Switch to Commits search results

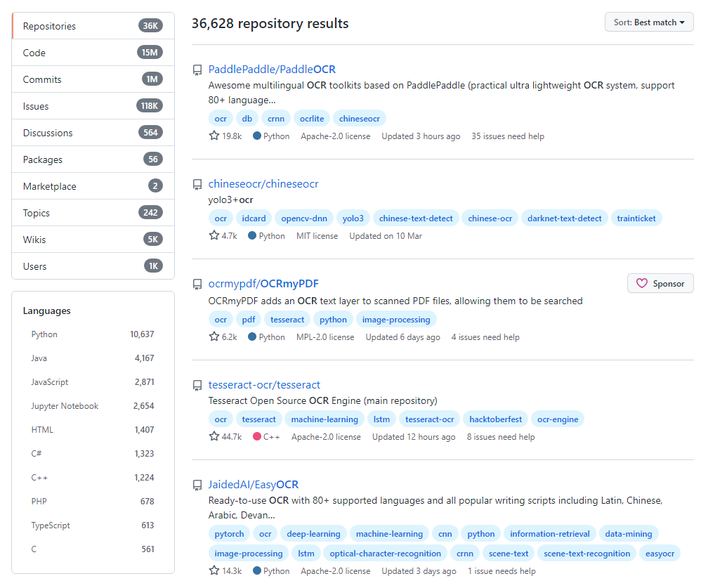pyautogui.click(x=93, y=79)
